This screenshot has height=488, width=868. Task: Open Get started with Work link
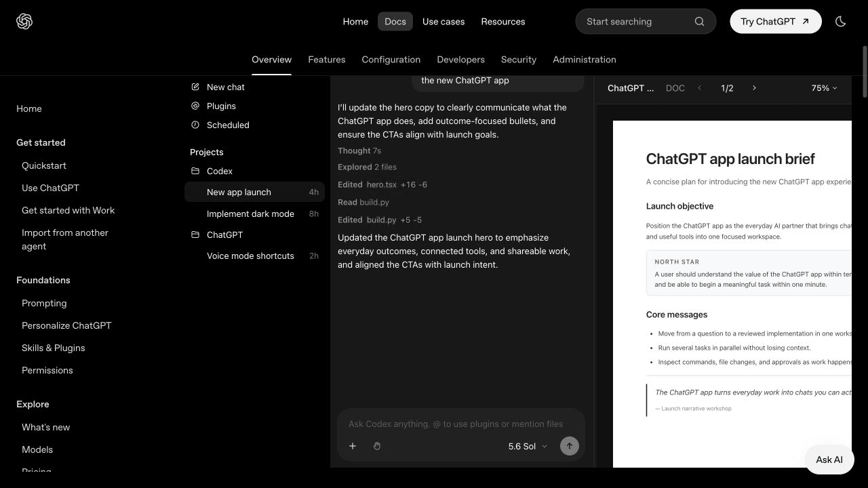coord(68,210)
